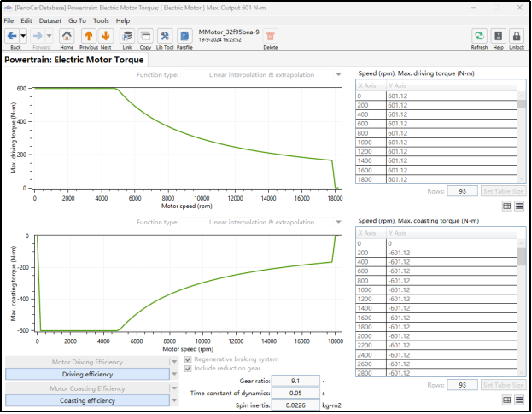Viewport: 532px width, 414px height.
Task: Open the Go To menu
Action: coord(78,21)
